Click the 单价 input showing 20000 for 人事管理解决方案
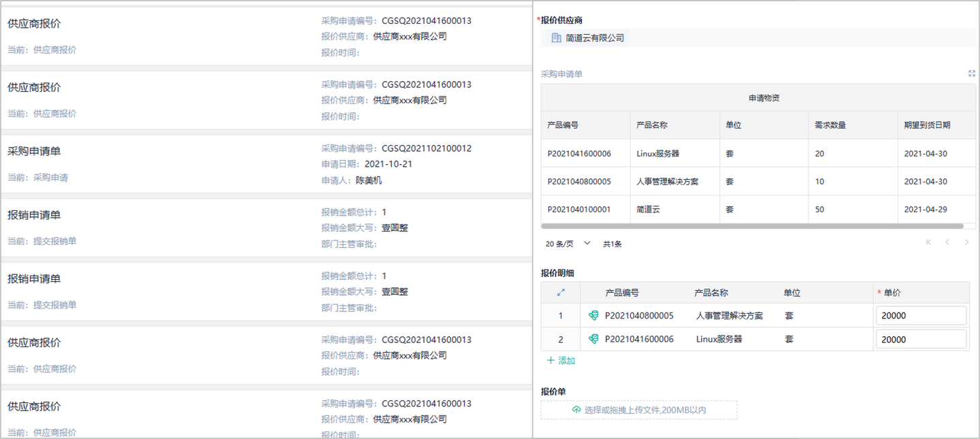The width and height of the screenshot is (980, 439). pos(921,315)
